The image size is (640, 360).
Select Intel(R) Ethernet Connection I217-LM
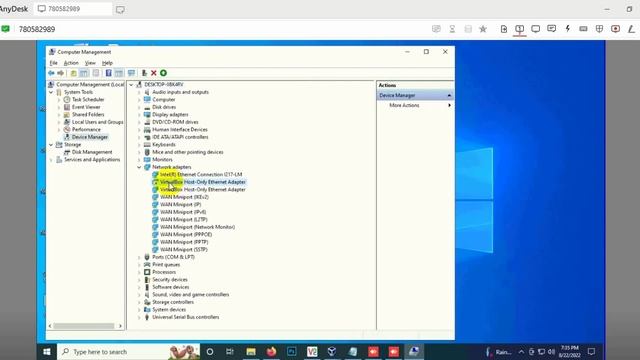click(x=201, y=174)
